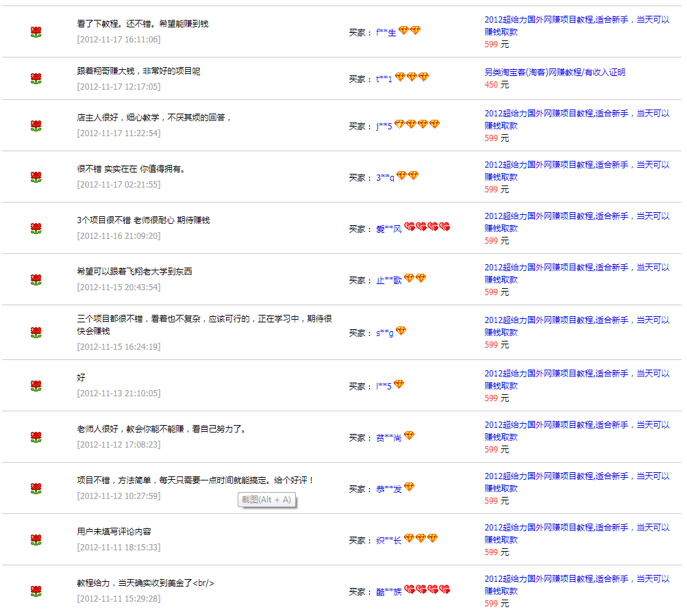Click the red flower icon beside review "好"
This screenshot has height=616, width=687.
point(36,386)
